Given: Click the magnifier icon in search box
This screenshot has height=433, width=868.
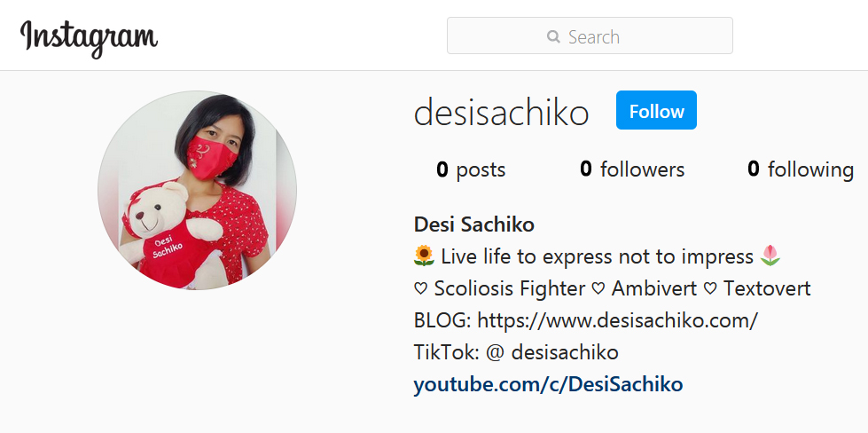Looking at the screenshot, I should coord(553,36).
